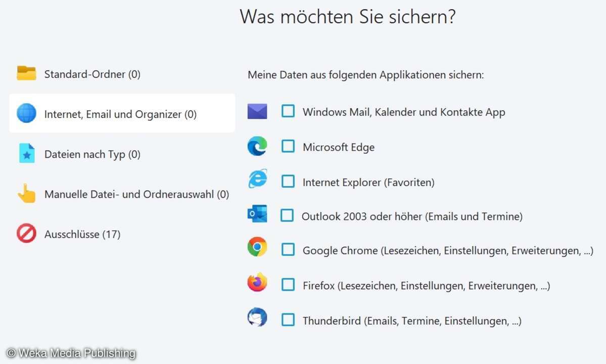
Task: Select the Thunderbird checkbox
Action: [x=288, y=320]
